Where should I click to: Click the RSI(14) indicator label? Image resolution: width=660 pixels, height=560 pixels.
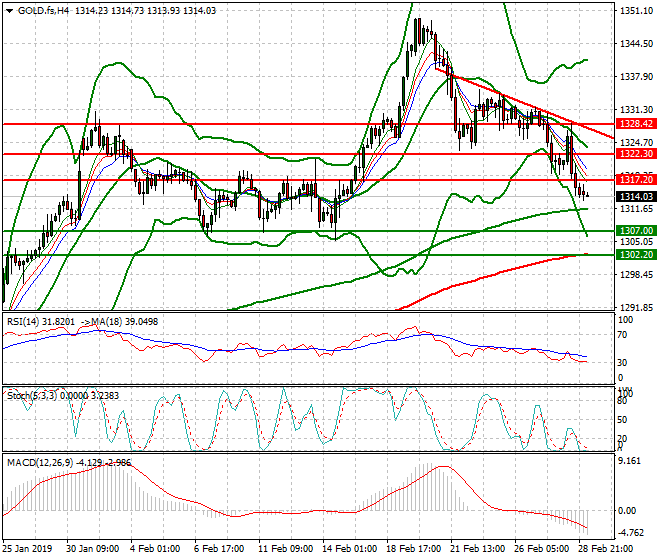pyautogui.click(x=26, y=321)
